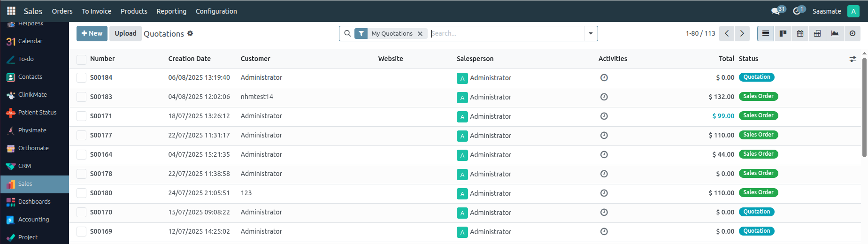Open the Reporting menu
This screenshot has width=868, height=244.
171,11
